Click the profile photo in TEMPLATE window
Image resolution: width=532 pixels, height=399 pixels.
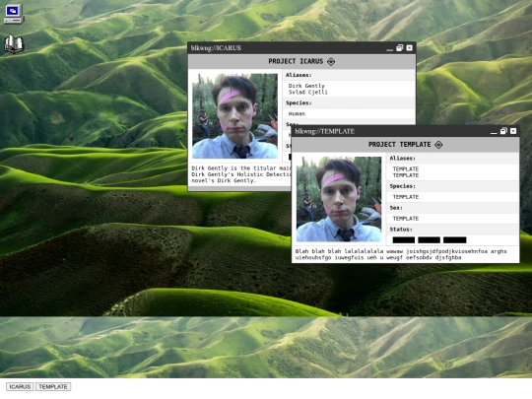(339, 199)
